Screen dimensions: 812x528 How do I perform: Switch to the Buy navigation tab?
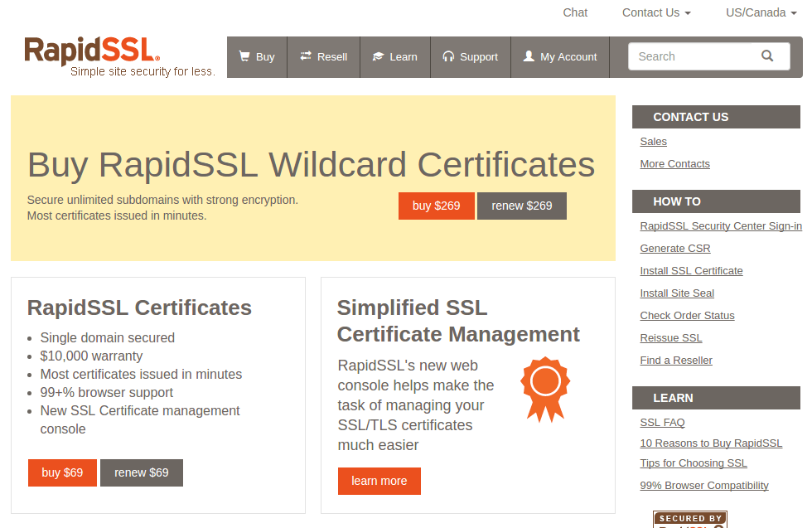click(257, 56)
